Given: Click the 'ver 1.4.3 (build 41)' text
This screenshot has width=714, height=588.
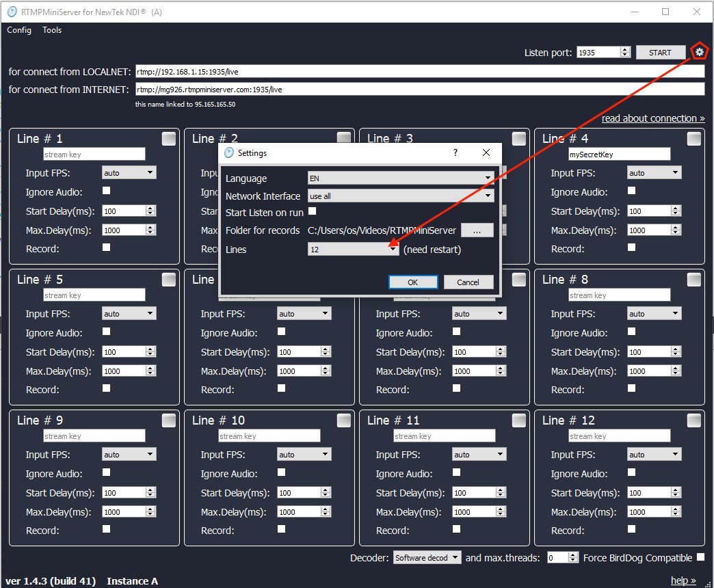Looking at the screenshot, I should point(51,581).
